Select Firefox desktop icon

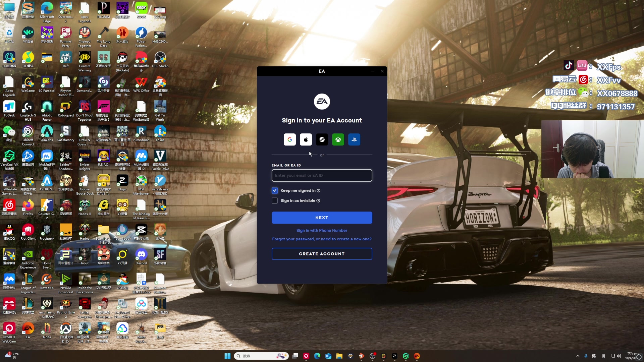(28, 207)
